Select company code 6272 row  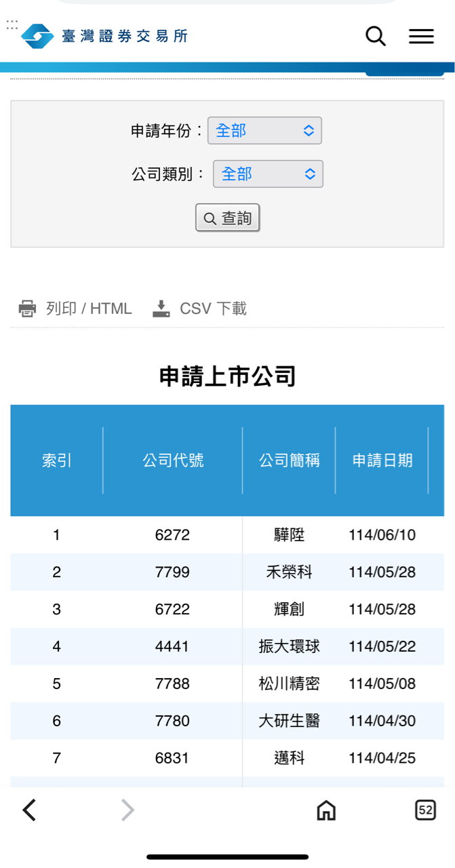[172, 535]
